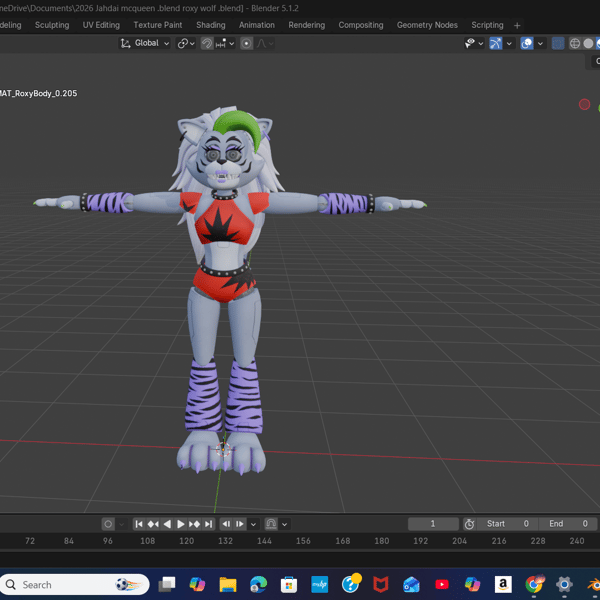Jump to the previous keyframe
The width and height of the screenshot is (600, 600).
pos(153,524)
